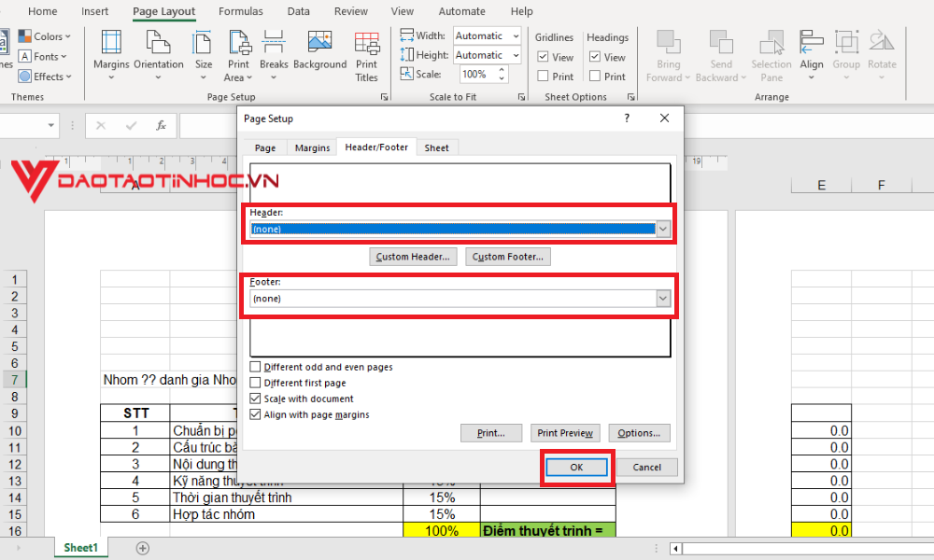Select row 7 header

[14, 380]
